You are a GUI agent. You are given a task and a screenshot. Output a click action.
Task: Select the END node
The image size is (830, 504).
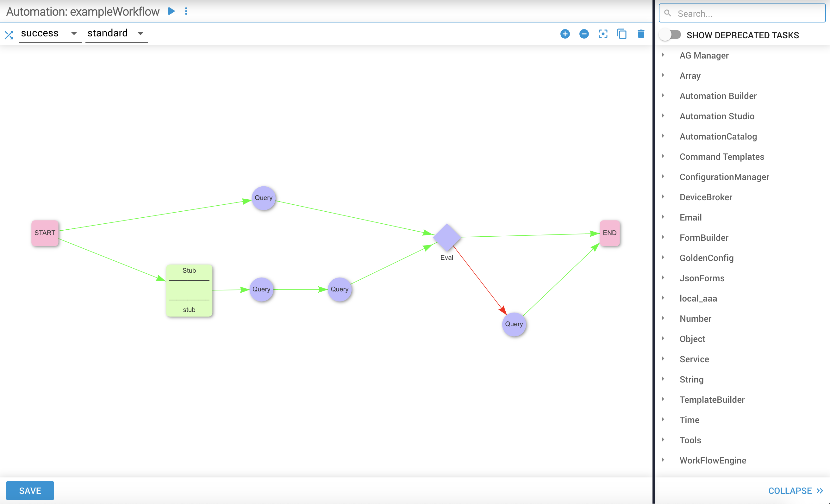click(x=609, y=233)
